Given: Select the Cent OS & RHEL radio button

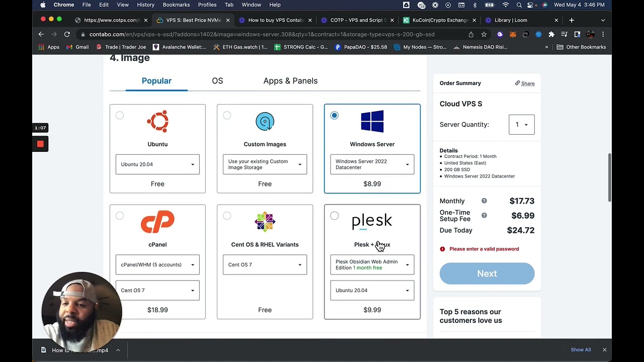Looking at the screenshot, I should pyautogui.click(x=227, y=216).
